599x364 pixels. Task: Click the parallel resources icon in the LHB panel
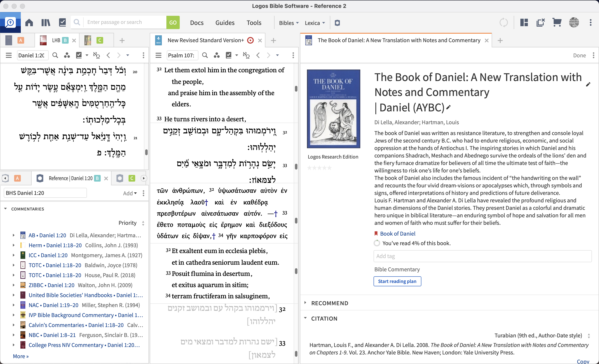click(97, 55)
